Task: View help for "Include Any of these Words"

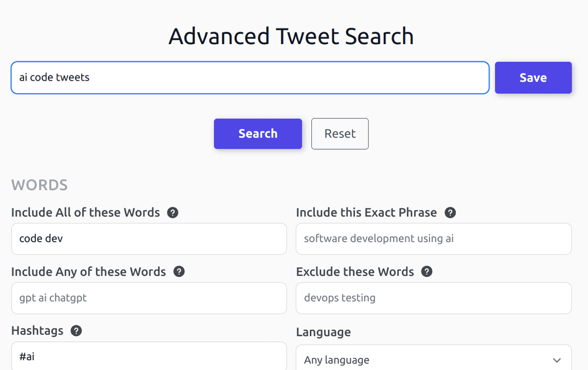Action: [x=179, y=271]
